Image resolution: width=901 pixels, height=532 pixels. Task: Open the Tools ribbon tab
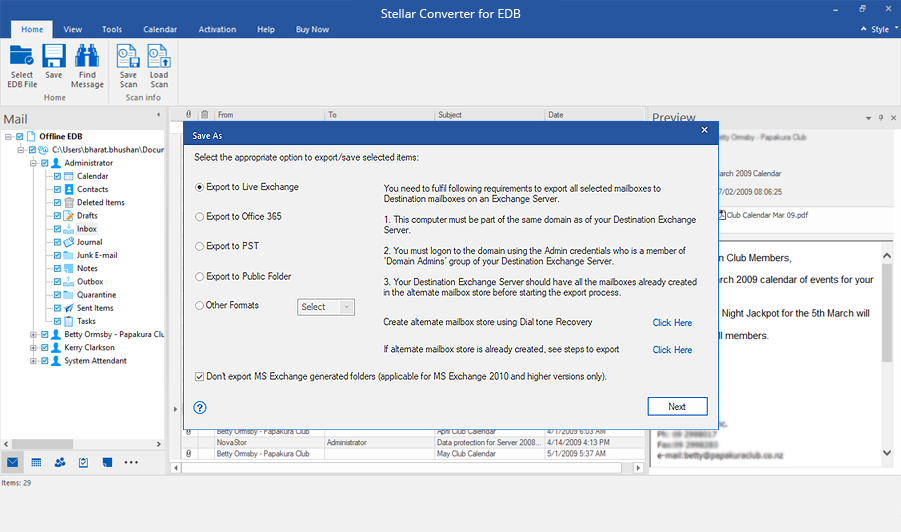pyautogui.click(x=112, y=29)
